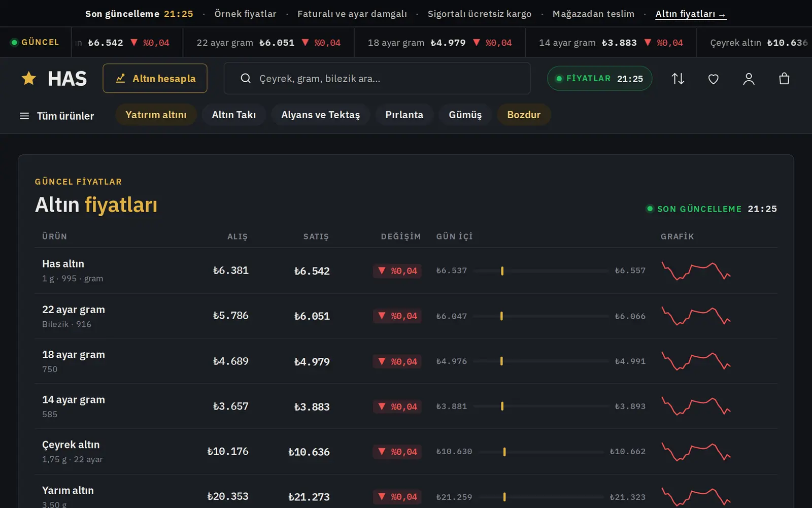Click the HAS star logo
The image size is (812, 508).
click(x=54, y=79)
